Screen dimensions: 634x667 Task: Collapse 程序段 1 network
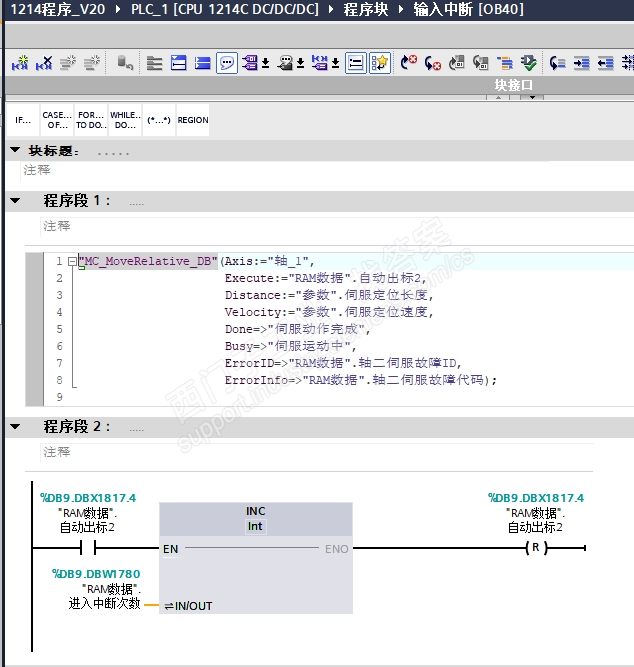click(x=15, y=200)
